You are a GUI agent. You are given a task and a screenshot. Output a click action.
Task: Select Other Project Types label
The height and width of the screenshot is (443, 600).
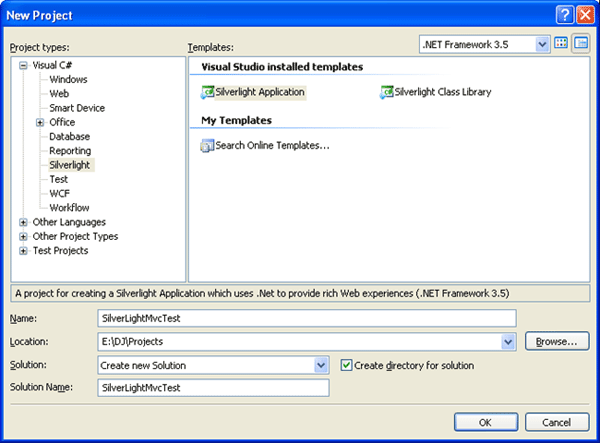[75, 236]
